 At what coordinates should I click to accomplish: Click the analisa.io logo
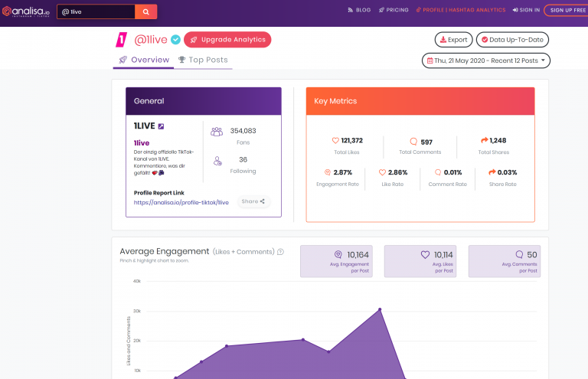click(x=25, y=11)
